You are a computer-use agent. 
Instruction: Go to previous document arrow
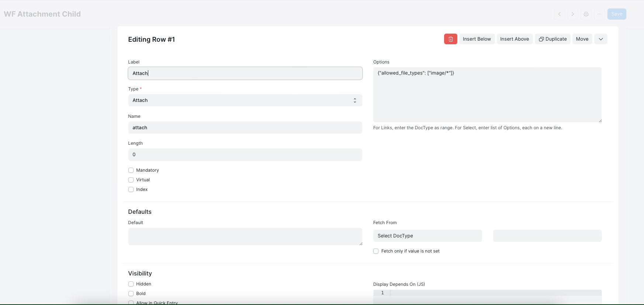coord(560,14)
